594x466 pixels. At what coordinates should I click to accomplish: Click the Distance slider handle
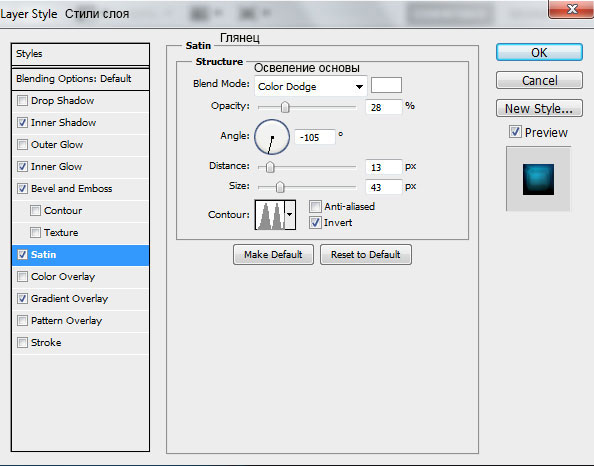(x=270, y=167)
